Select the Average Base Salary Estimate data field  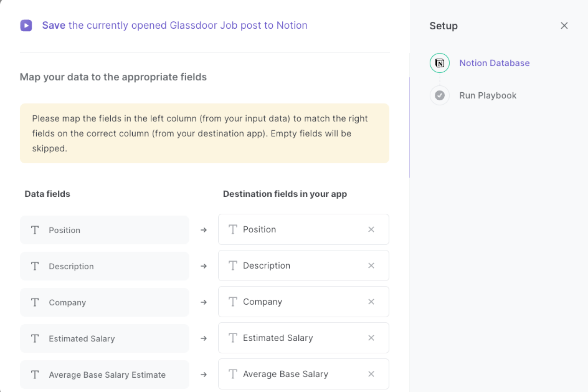coord(104,375)
